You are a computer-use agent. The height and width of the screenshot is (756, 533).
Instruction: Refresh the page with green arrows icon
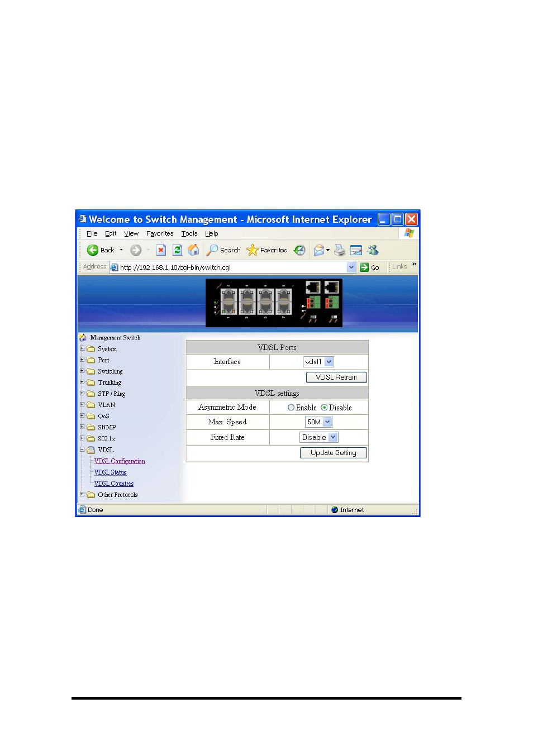[177, 250]
